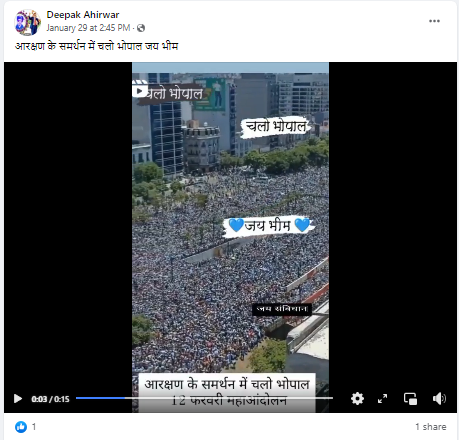Image resolution: width=459 pixels, height=440 pixels.
Task: Click the like count number
Action: [x=34, y=427]
